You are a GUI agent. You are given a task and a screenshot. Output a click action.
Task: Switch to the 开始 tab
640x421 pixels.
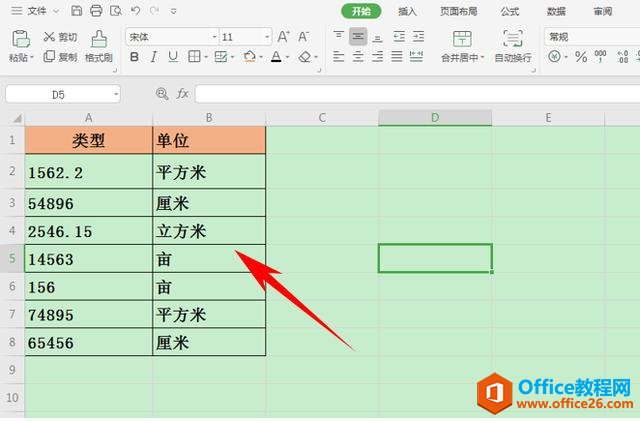361,11
